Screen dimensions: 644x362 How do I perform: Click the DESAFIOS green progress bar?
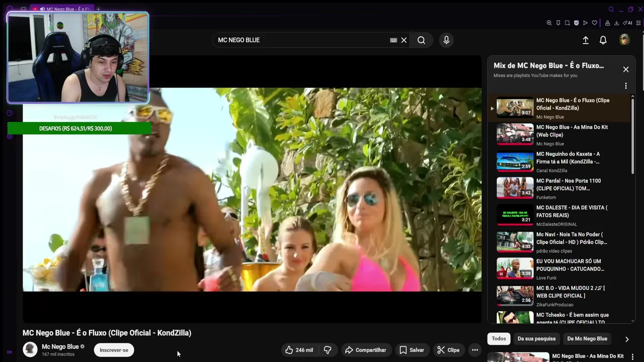coord(79,128)
